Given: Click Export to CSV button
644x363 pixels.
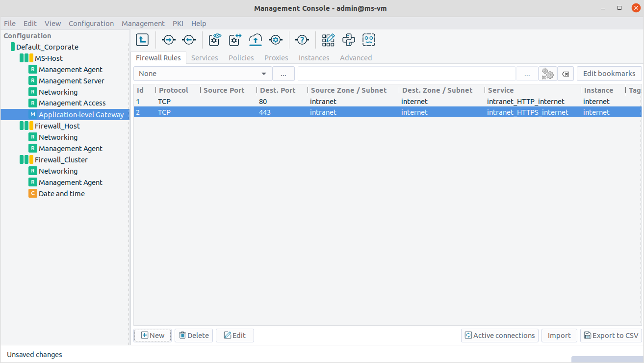Looking at the screenshot, I should coord(611,336).
